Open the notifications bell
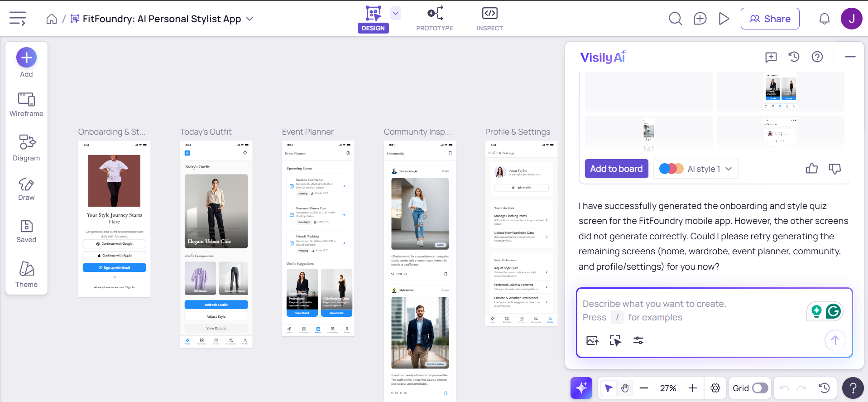Viewport: 868px width, 402px height. (825, 19)
